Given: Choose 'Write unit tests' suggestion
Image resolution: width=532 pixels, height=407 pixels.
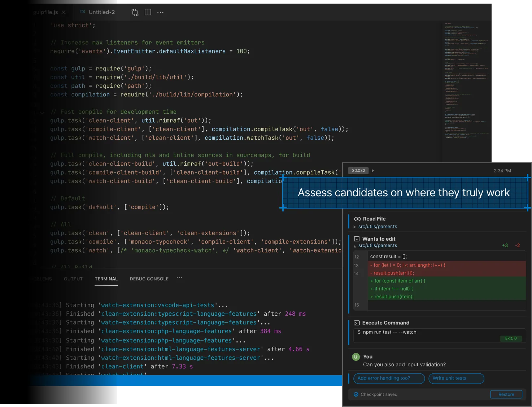Looking at the screenshot, I should point(456,378).
